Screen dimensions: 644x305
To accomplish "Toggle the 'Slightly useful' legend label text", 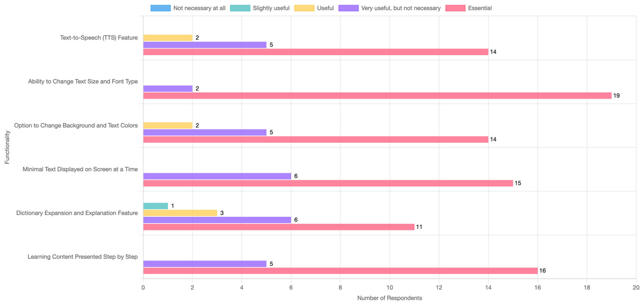I will (x=271, y=8).
